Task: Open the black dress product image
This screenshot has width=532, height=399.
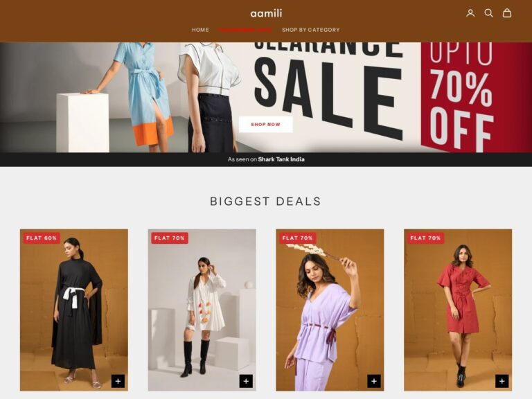Action: 74,310
